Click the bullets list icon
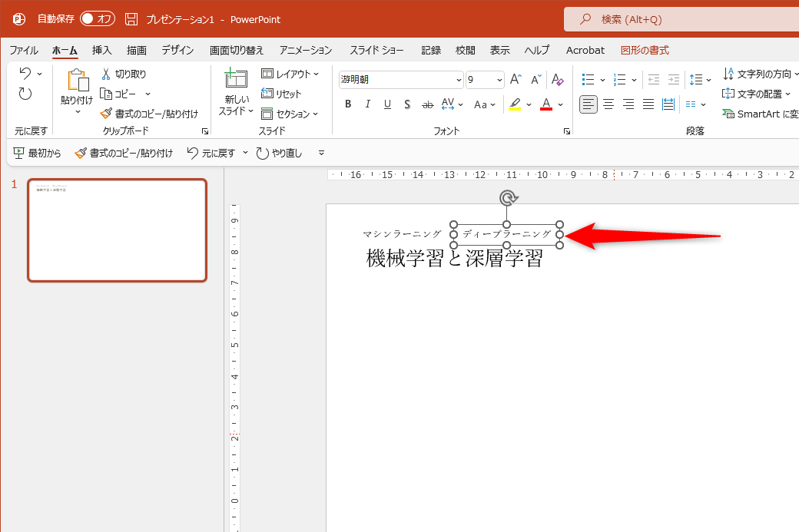The image size is (799, 532). (588, 79)
